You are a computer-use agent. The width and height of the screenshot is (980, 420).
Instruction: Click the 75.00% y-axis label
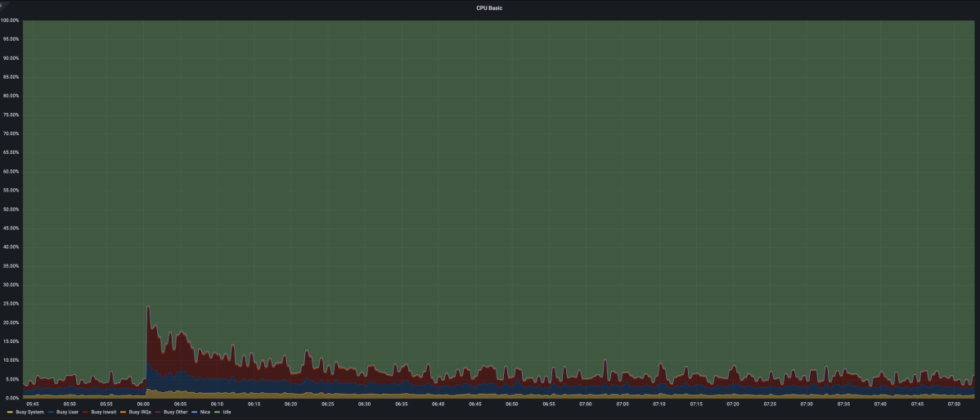point(11,115)
